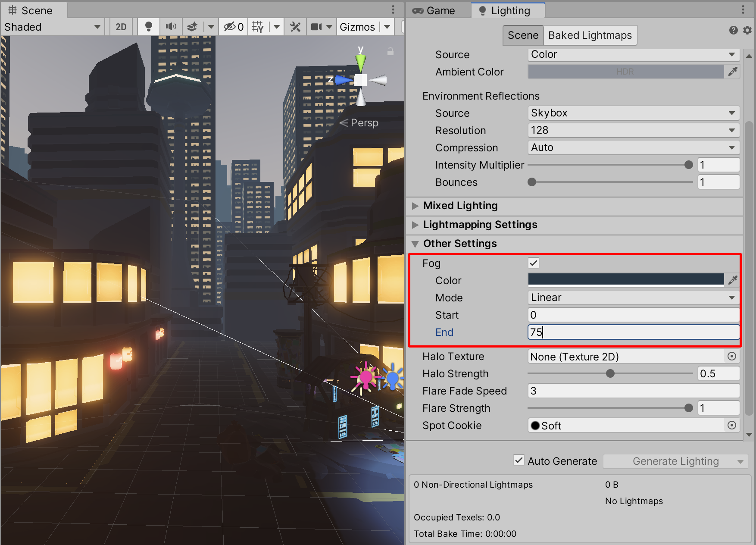The width and height of the screenshot is (756, 545).
Task: Open the Gizmos menu button
Action: (x=357, y=27)
